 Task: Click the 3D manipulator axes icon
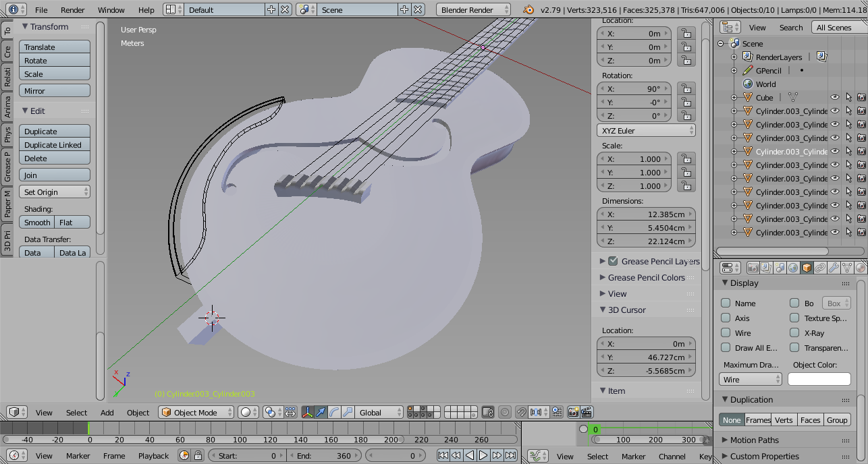(x=308, y=412)
